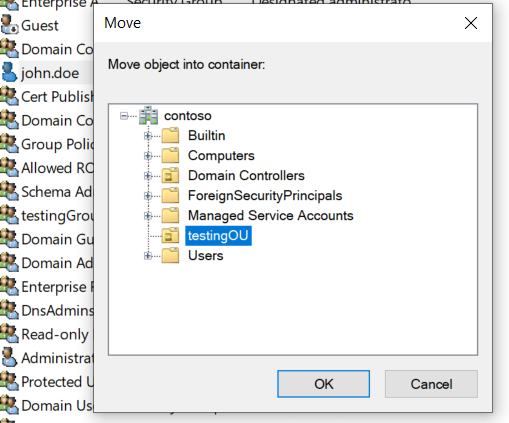The image size is (509, 423).
Task: Select ForeignSecurityPrincipals in the tree
Action: [265, 196]
